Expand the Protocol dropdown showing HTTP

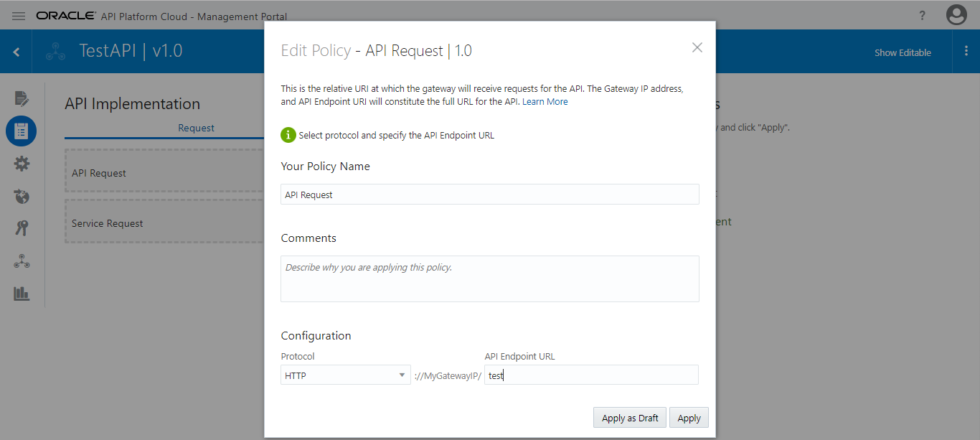click(x=345, y=375)
